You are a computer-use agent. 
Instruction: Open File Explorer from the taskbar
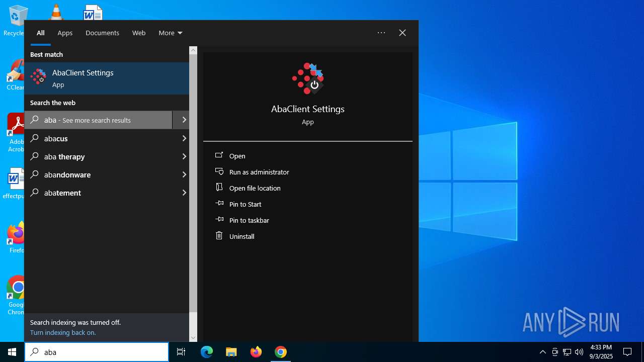point(231,352)
